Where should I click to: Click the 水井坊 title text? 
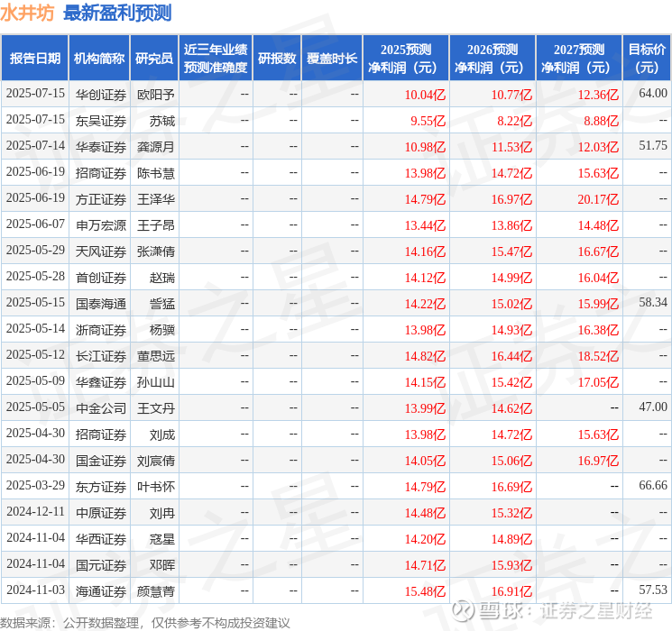(27, 13)
